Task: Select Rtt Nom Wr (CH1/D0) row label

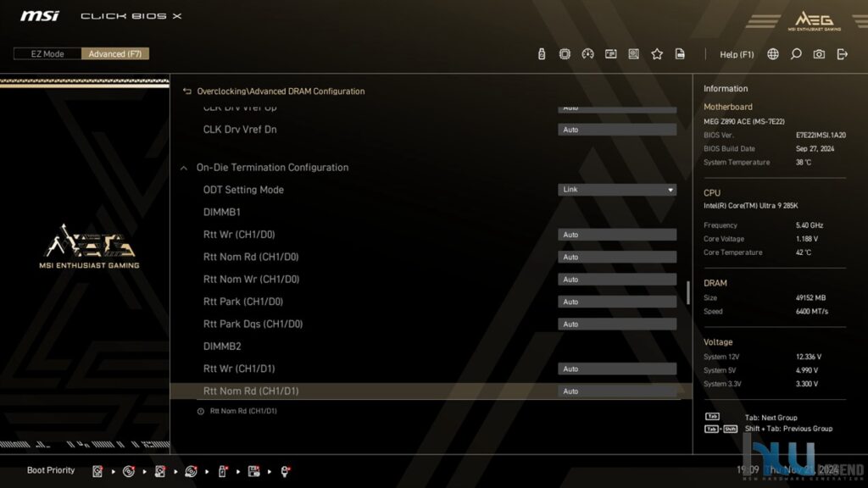Action: [x=251, y=280]
